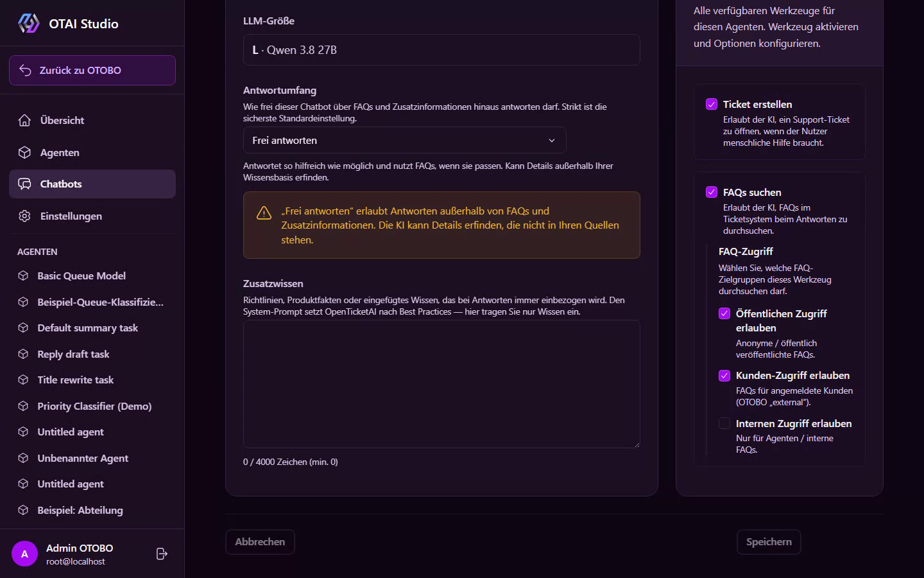Click the gear icon for Einstellungen

coord(24,216)
